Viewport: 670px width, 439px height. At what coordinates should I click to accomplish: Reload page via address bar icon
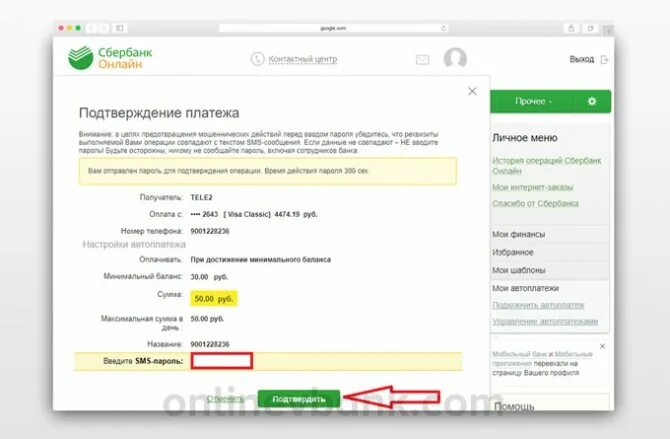click(444, 28)
